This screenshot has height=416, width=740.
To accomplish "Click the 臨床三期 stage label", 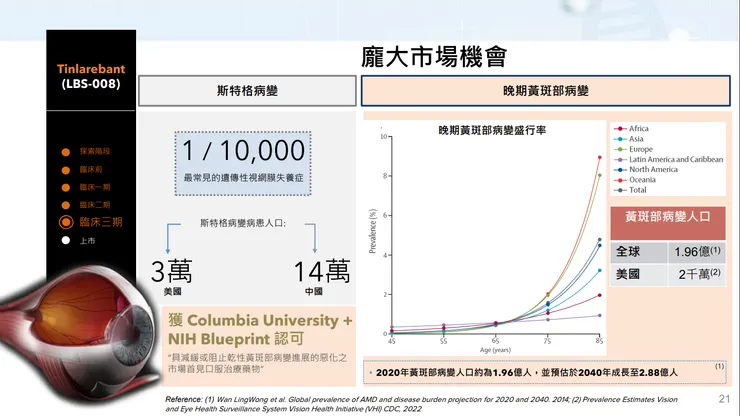I will (101, 222).
